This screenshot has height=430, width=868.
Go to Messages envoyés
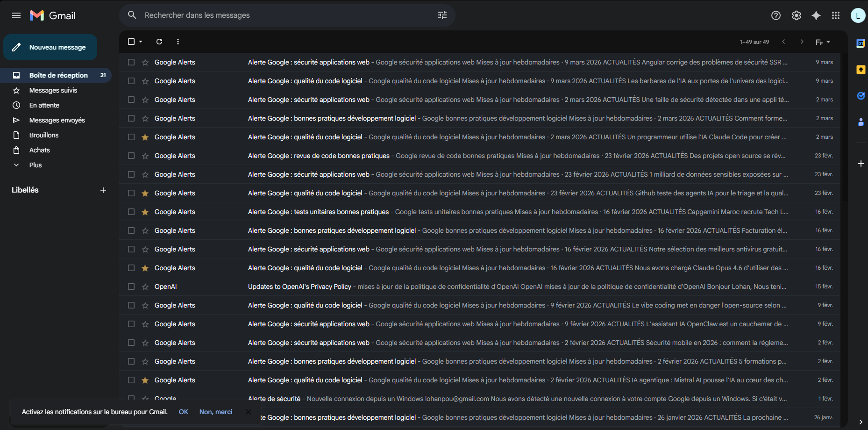pos(57,120)
